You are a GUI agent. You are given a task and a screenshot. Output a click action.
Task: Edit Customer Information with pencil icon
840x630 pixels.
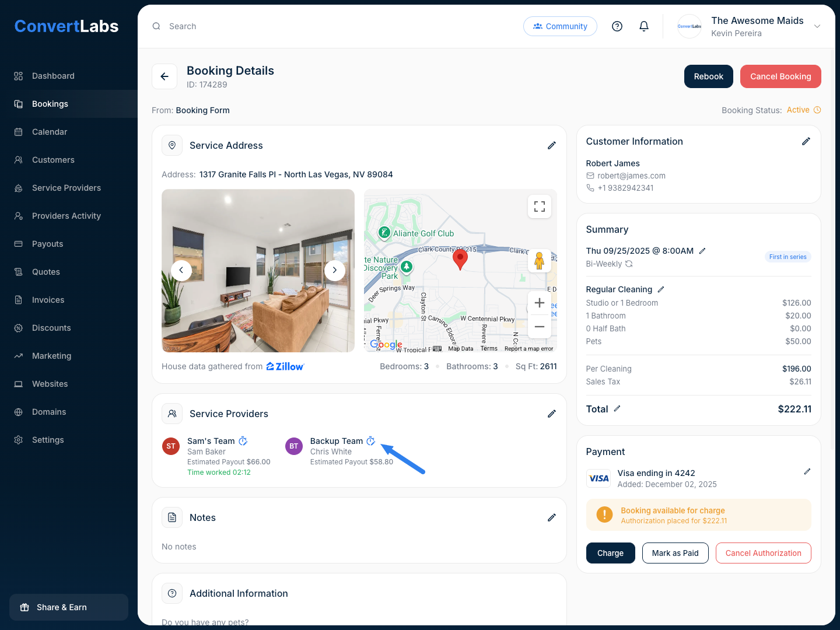point(806,141)
